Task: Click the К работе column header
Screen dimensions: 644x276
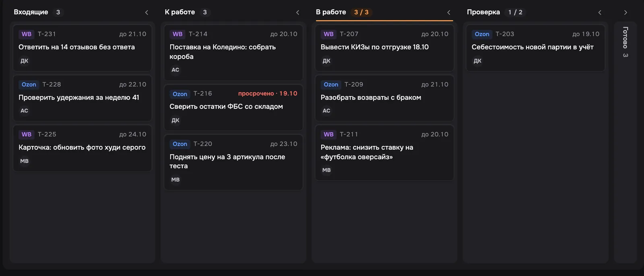Action: click(x=180, y=12)
